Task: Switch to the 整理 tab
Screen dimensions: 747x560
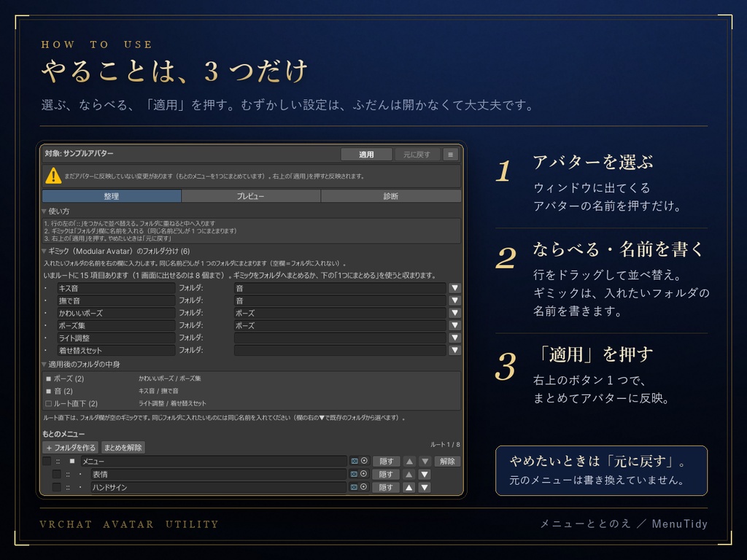Action: point(112,196)
